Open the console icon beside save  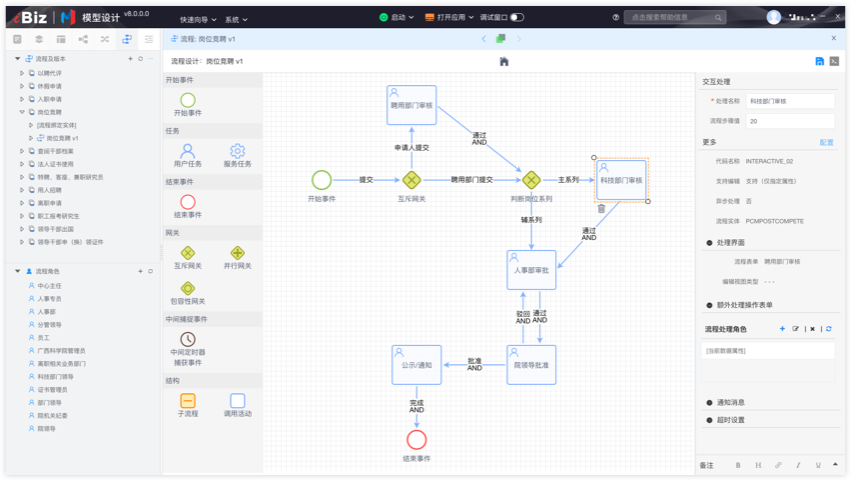[834, 61]
